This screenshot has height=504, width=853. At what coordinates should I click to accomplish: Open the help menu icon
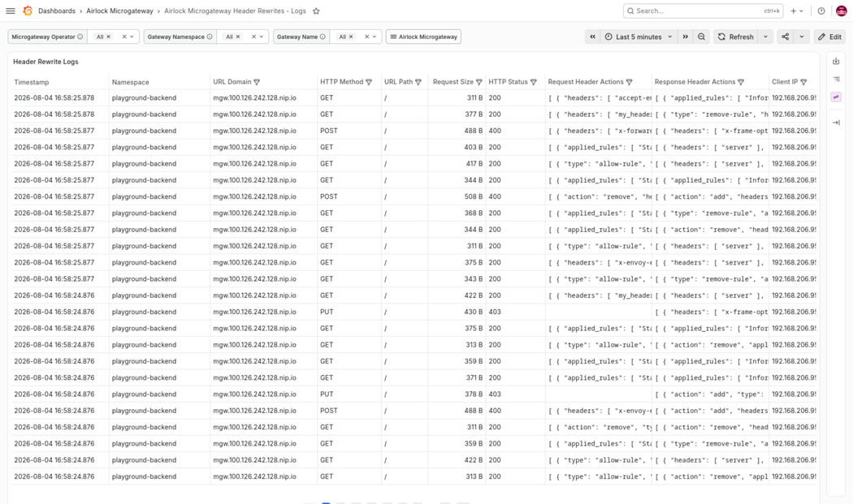(821, 11)
